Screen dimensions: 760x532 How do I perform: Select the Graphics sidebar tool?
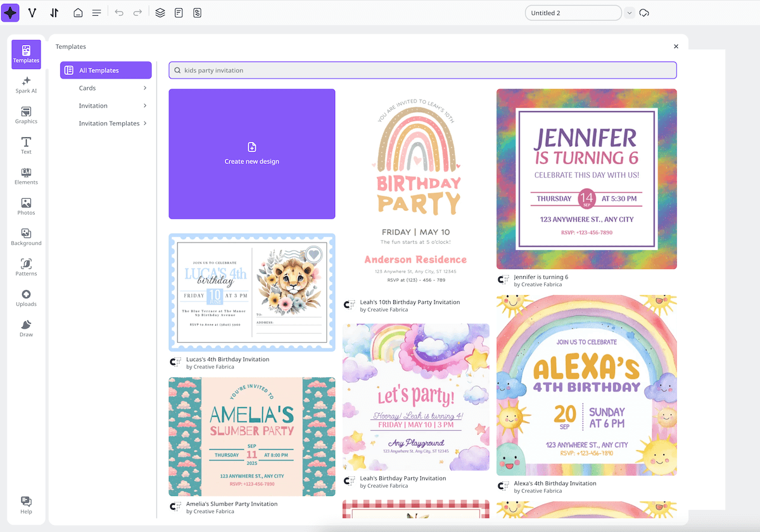(26, 115)
